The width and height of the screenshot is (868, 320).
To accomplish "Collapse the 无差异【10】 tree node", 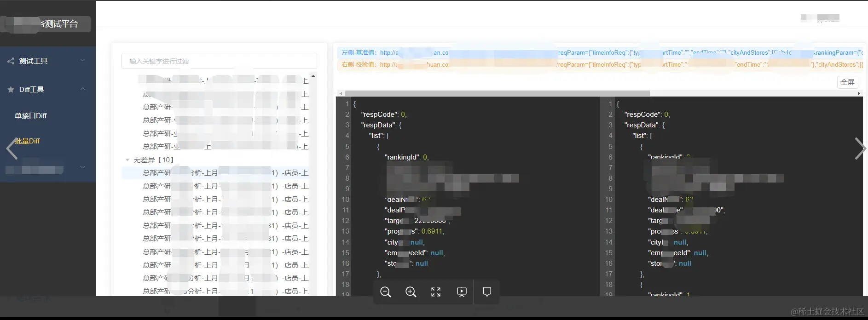I will tap(127, 160).
